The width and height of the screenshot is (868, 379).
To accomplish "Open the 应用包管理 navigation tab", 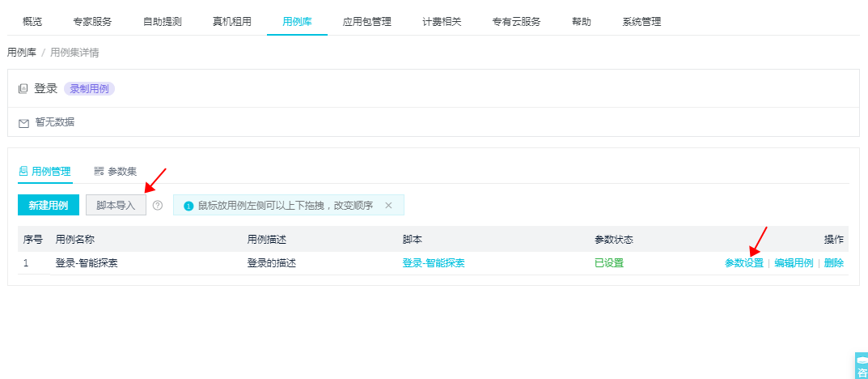I will point(366,22).
